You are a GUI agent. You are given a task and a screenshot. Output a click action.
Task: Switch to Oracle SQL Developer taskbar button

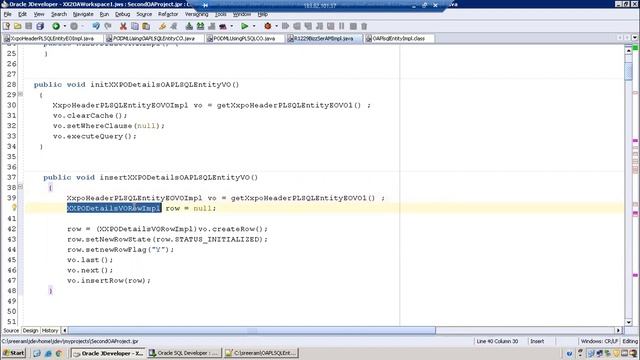(184, 353)
